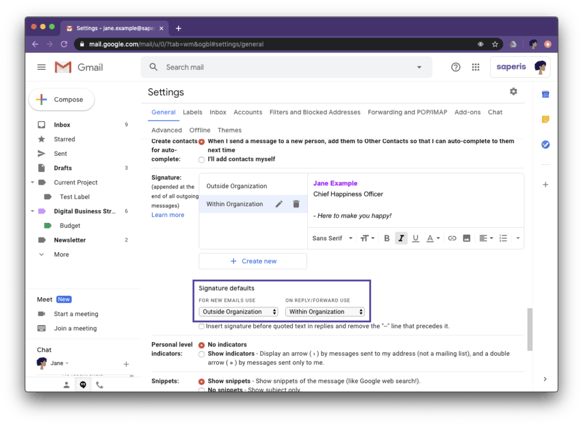Screen dimensions: 583x425
Task: Open Google Tasks side panel icon
Action: [x=545, y=144]
